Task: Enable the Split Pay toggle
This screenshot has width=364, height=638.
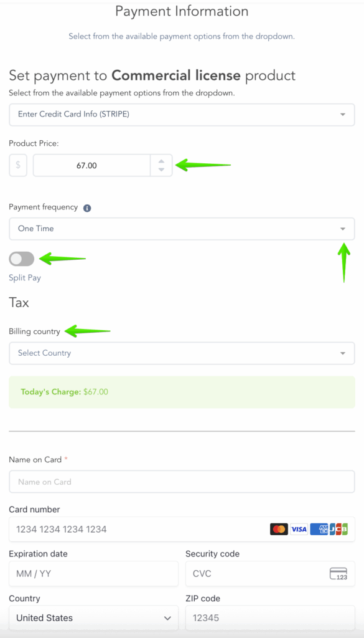Action: pos(22,259)
